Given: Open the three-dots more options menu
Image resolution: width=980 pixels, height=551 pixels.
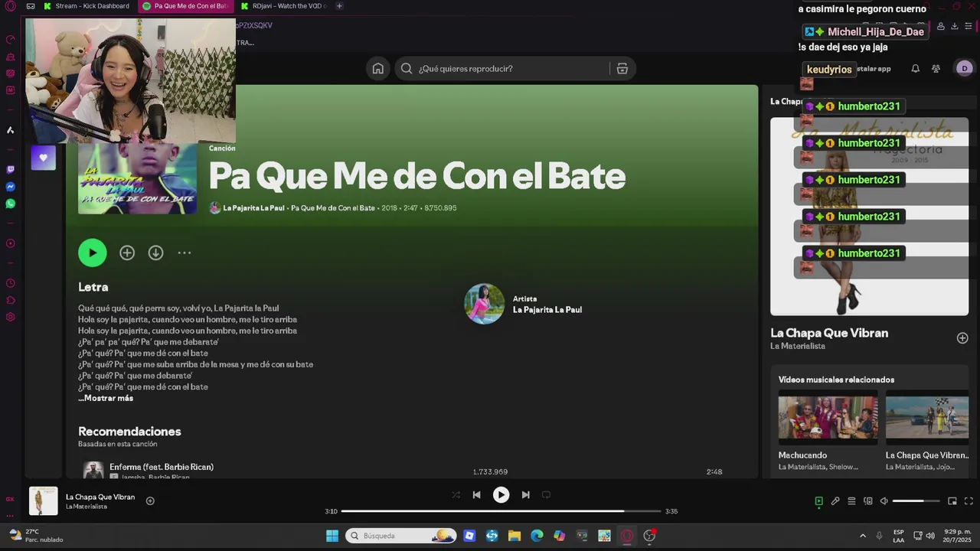Looking at the screenshot, I should (x=185, y=253).
